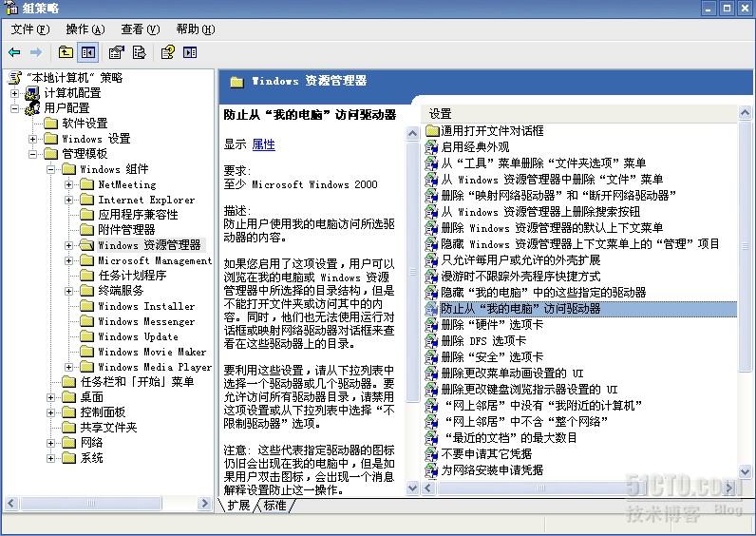Click the Export list toolbar icon

(x=139, y=52)
